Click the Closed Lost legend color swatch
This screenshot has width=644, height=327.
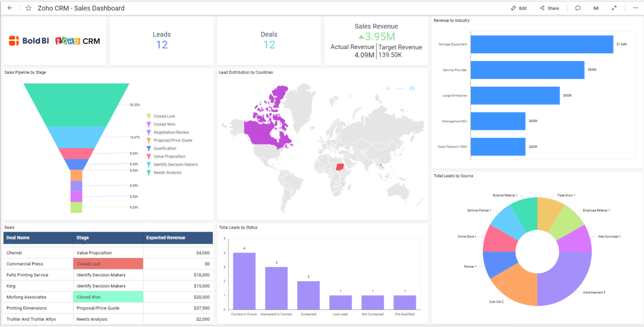[x=149, y=116]
